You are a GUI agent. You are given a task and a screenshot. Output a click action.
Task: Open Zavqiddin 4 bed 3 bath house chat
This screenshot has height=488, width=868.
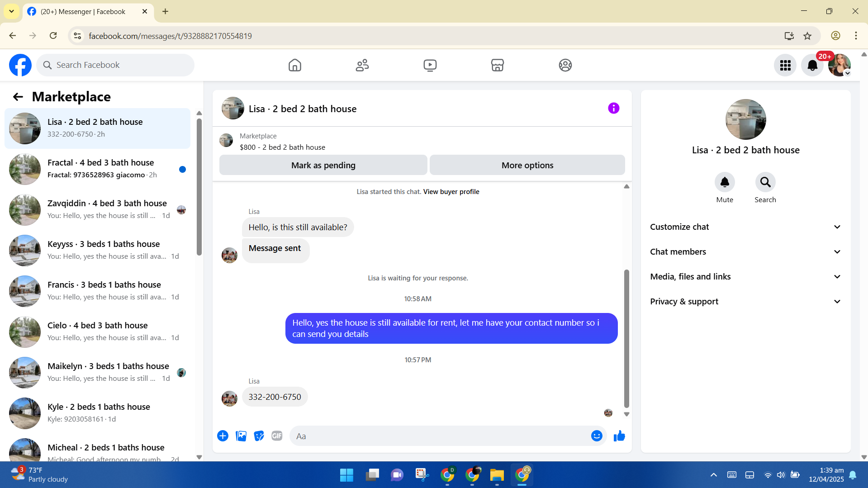coord(97,210)
